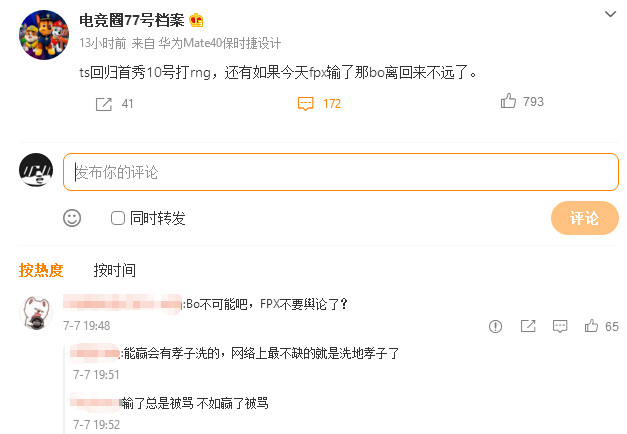
Task: Like the post with 793 thumbs-up
Action: pyautogui.click(x=508, y=102)
